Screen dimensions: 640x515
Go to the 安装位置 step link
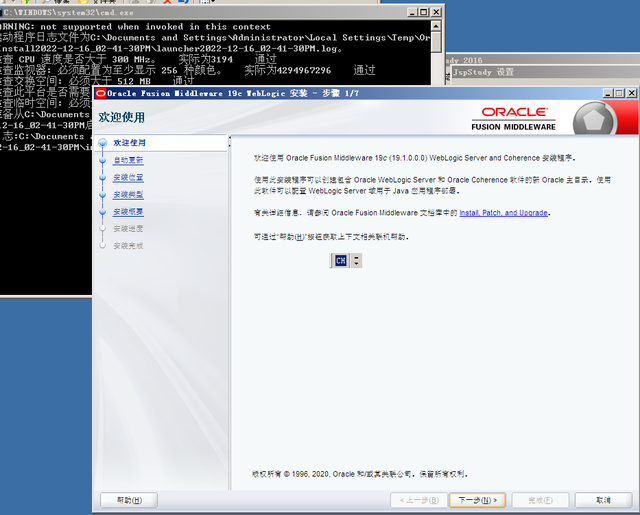click(x=128, y=177)
